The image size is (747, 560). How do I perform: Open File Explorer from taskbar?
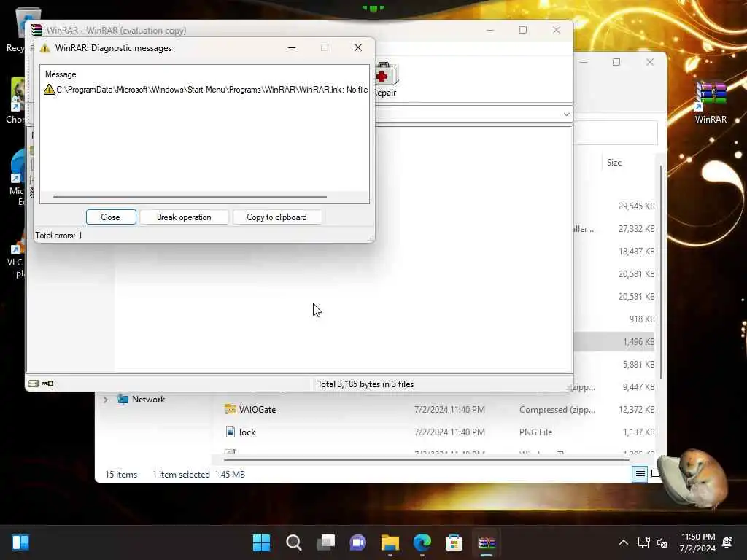click(x=390, y=542)
